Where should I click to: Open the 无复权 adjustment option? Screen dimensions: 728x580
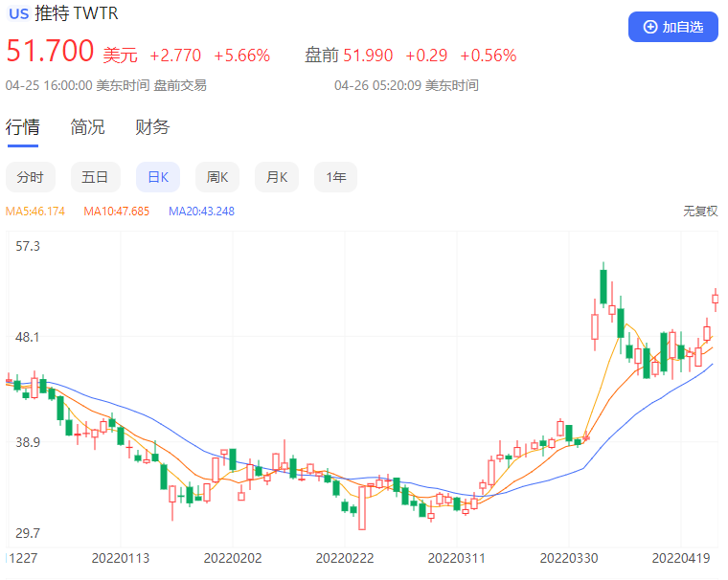pos(700,212)
